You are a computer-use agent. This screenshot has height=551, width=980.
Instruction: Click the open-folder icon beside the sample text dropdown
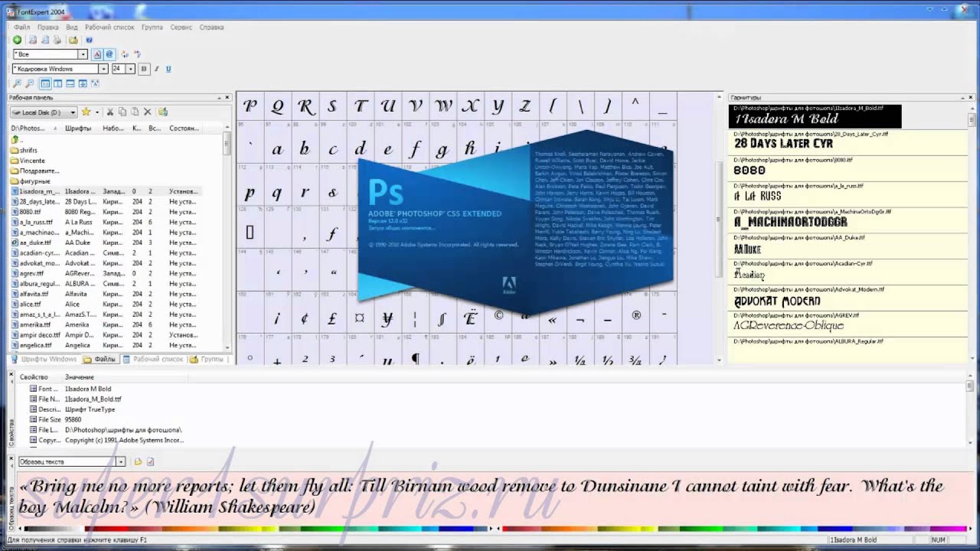138,461
